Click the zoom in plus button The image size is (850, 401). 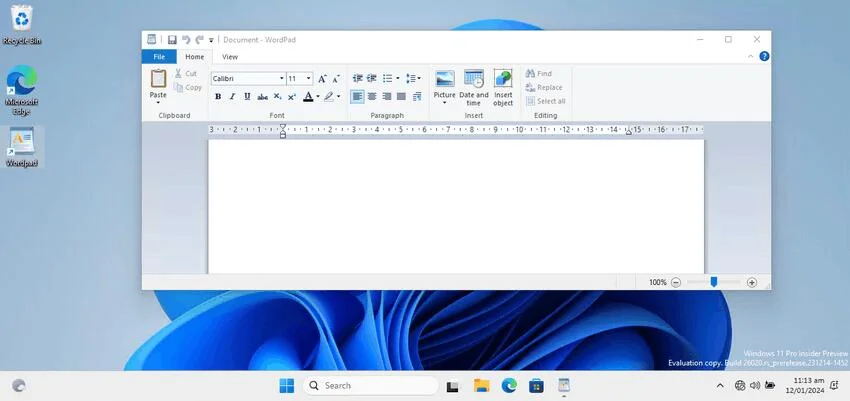752,283
